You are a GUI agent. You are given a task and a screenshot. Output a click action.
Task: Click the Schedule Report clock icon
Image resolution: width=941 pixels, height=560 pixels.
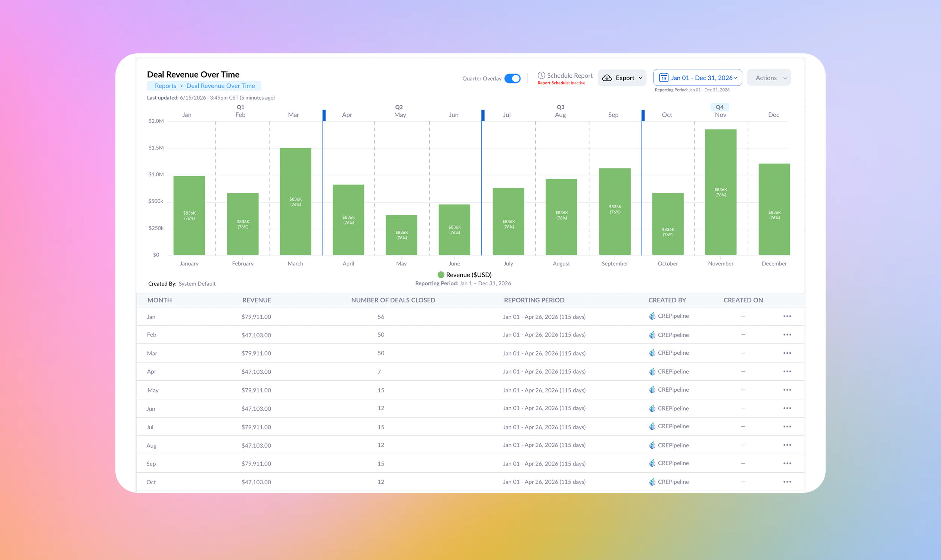[541, 75]
